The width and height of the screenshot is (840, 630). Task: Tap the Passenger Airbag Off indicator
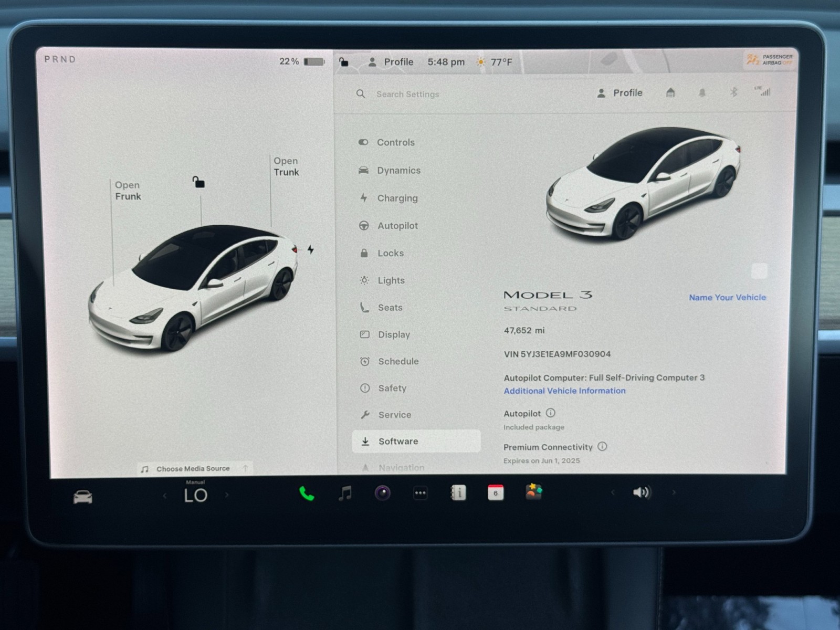click(770, 59)
